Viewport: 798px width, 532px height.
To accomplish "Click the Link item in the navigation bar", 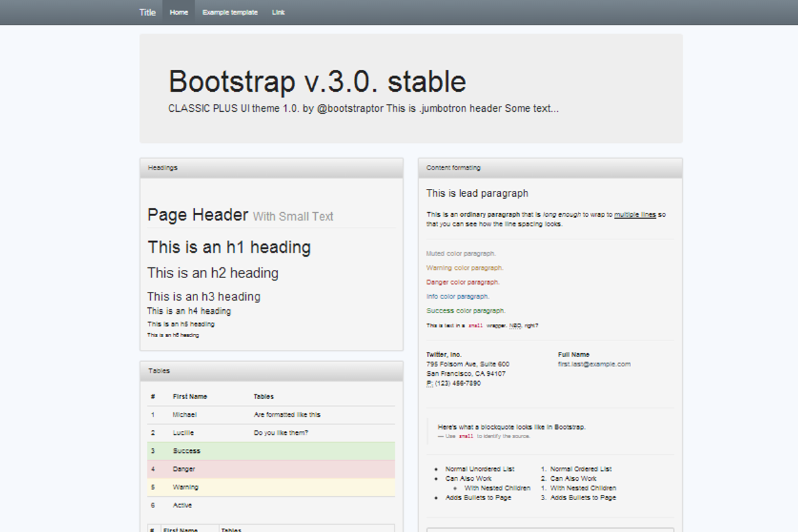I will (279, 11).
